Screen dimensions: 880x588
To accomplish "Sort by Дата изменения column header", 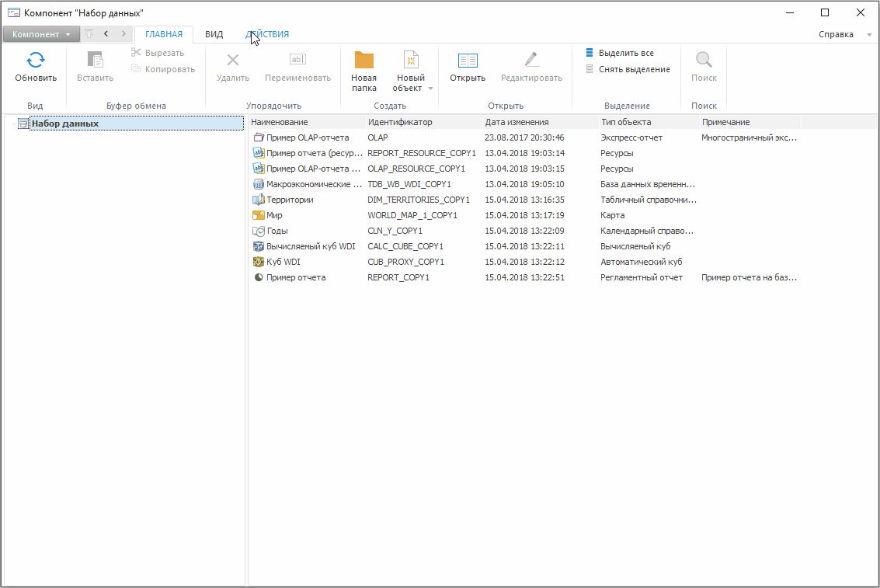I will (x=541, y=122).
